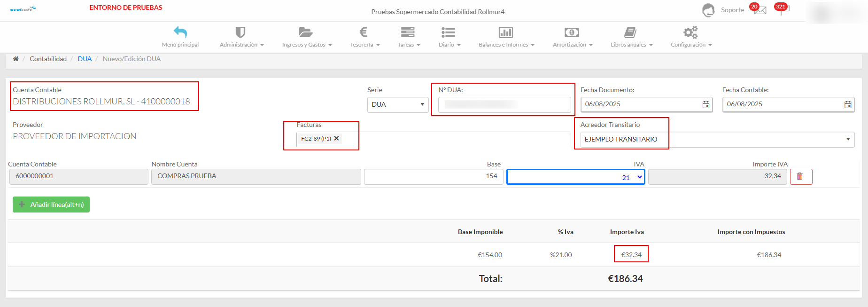Click the Añadir línea button
This screenshot has height=307, width=868.
pos(51,205)
